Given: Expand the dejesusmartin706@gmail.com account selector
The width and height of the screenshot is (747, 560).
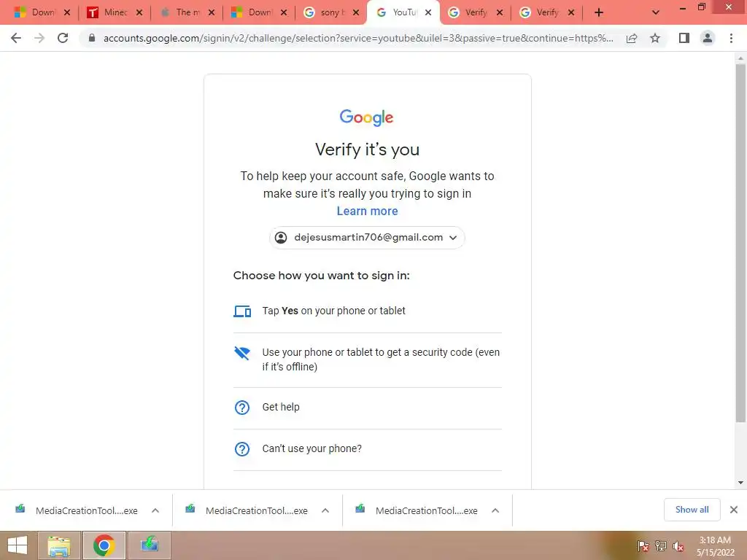Looking at the screenshot, I should pyautogui.click(x=367, y=238).
